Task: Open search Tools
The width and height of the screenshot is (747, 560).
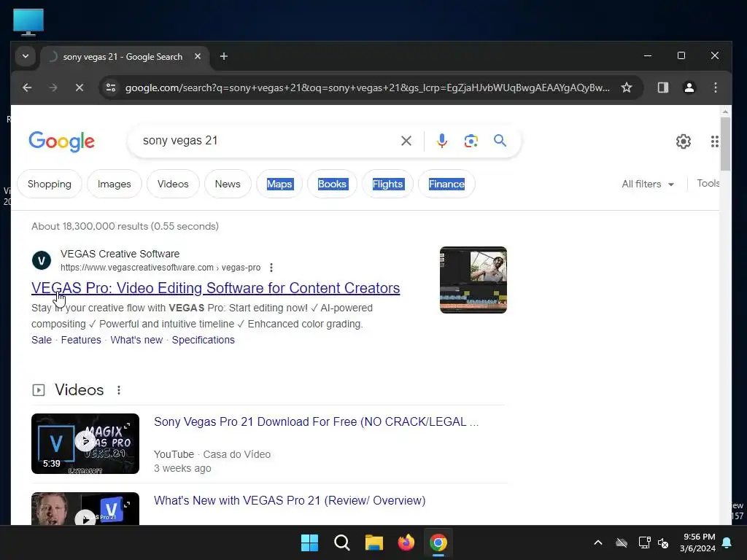Action: 708,183
